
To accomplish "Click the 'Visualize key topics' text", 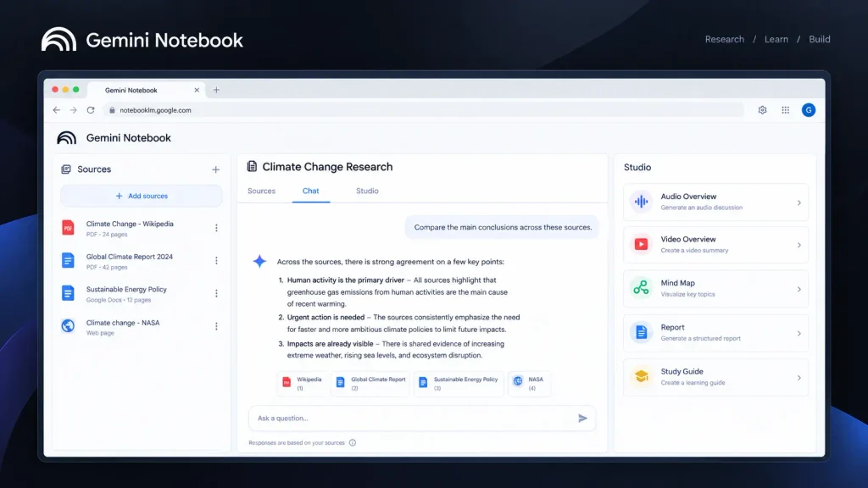I will pos(687,294).
